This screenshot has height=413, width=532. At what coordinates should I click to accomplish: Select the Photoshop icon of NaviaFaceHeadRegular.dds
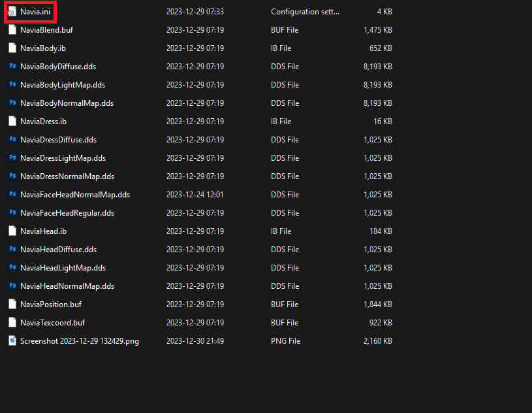tap(12, 213)
